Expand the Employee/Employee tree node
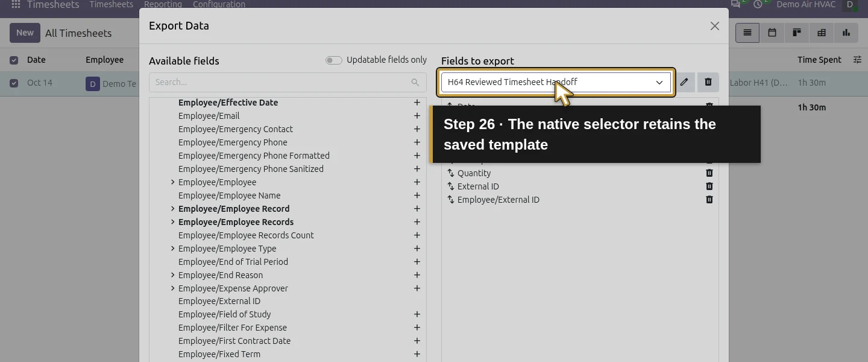868x362 pixels. coord(172,182)
